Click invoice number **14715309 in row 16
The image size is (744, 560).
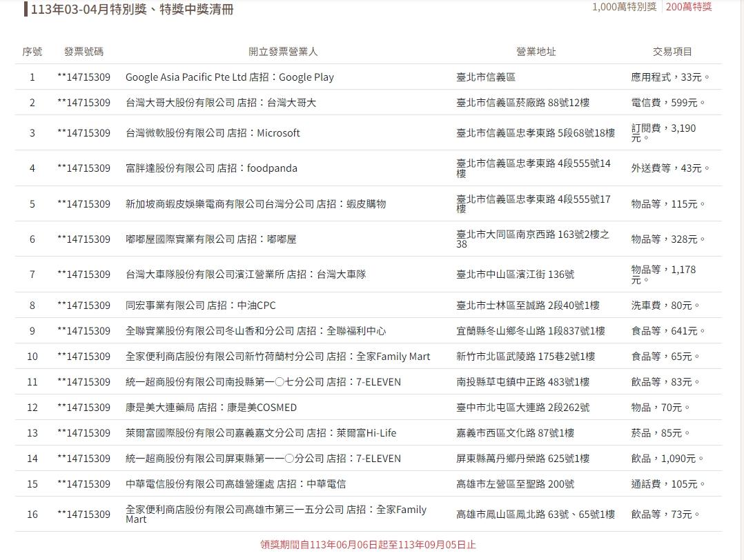point(84,514)
